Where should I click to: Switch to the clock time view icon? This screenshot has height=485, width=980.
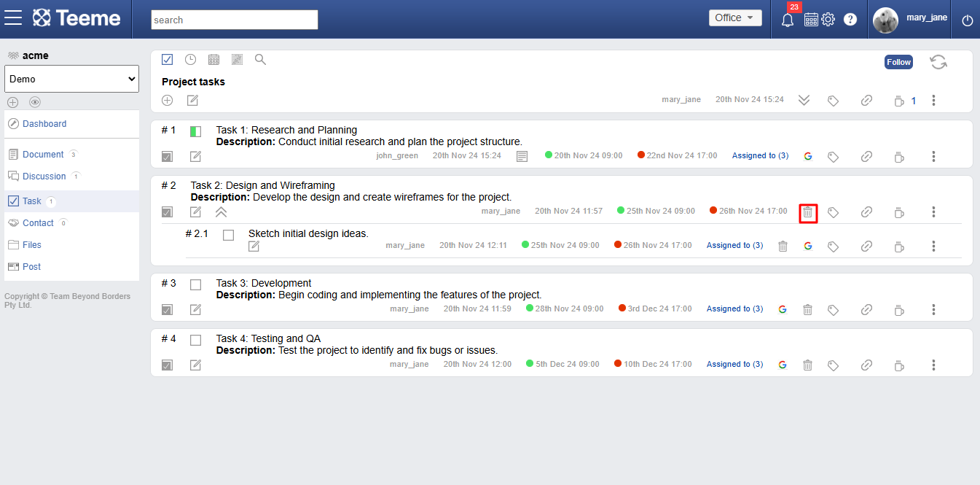pos(190,60)
